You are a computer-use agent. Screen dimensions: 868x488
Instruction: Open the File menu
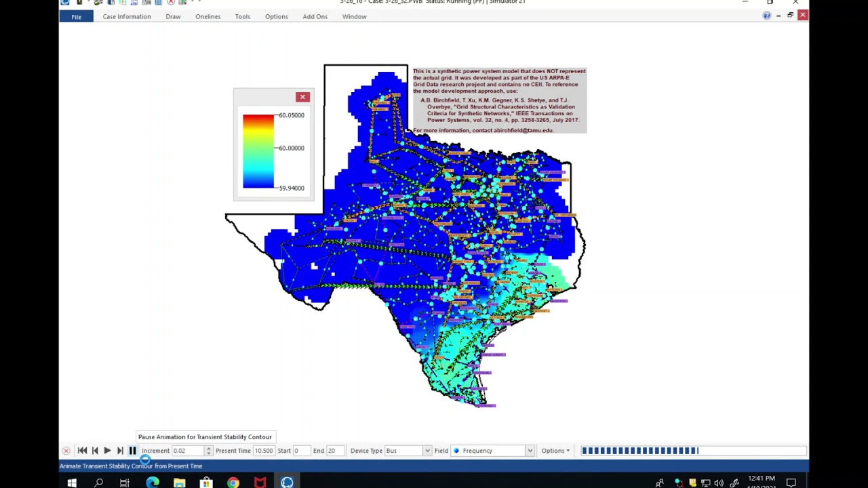(x=77, y=16)
